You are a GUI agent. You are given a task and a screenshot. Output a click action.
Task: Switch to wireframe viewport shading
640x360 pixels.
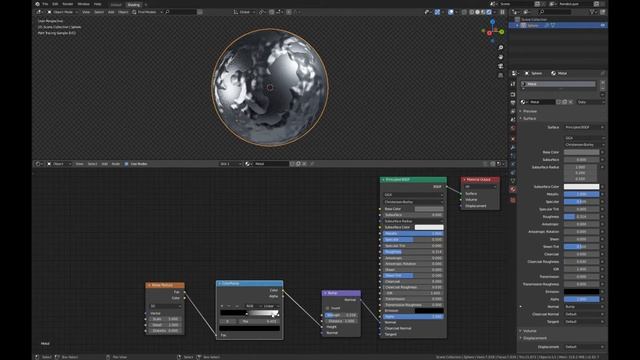point(472,12)
